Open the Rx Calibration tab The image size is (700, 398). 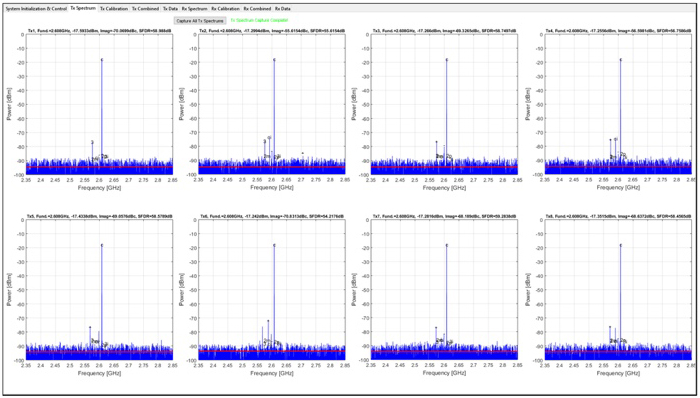pyautogui.click(x=225, y=8)
